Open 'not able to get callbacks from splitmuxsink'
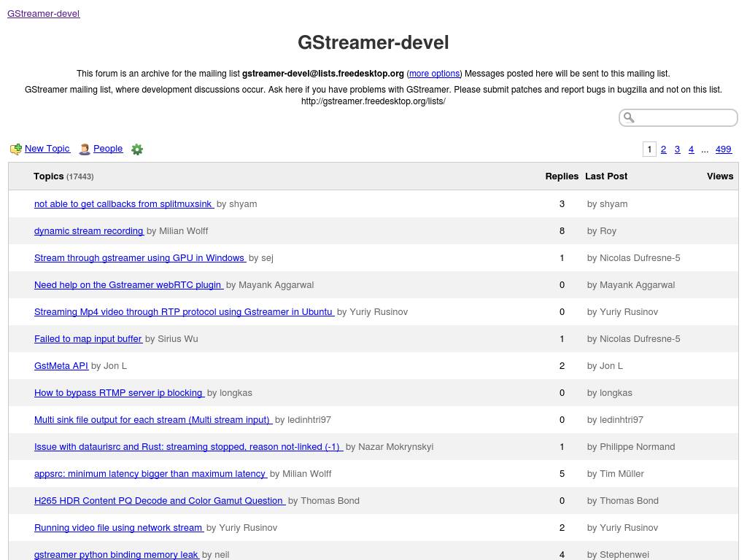747x560 pixels. [124, 204]
